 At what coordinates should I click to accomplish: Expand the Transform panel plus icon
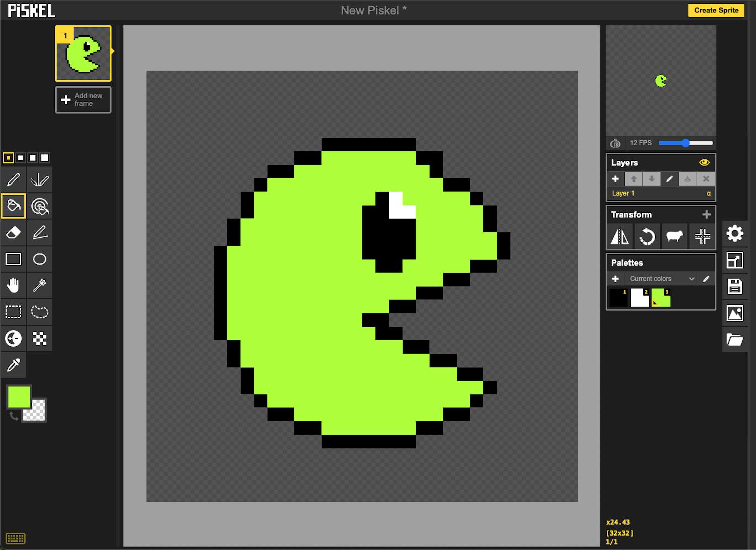coord(706,215)
